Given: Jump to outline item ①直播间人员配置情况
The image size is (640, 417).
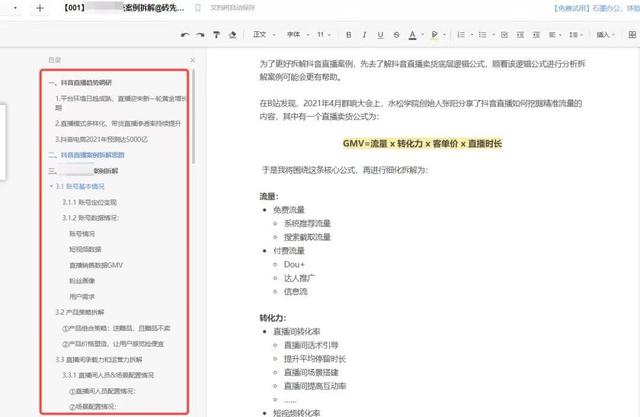Looking at the screenshot, I should click(x=102, y=391).
